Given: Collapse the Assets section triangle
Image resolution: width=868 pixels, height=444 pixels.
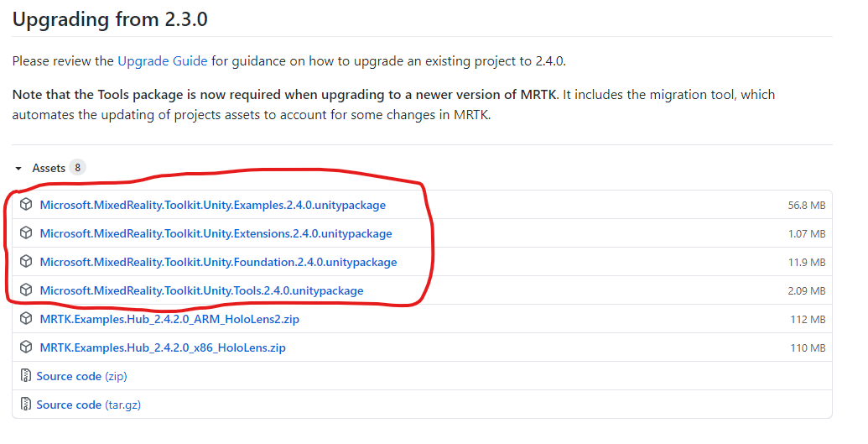Looking at the screenshot, I should 18,169.
